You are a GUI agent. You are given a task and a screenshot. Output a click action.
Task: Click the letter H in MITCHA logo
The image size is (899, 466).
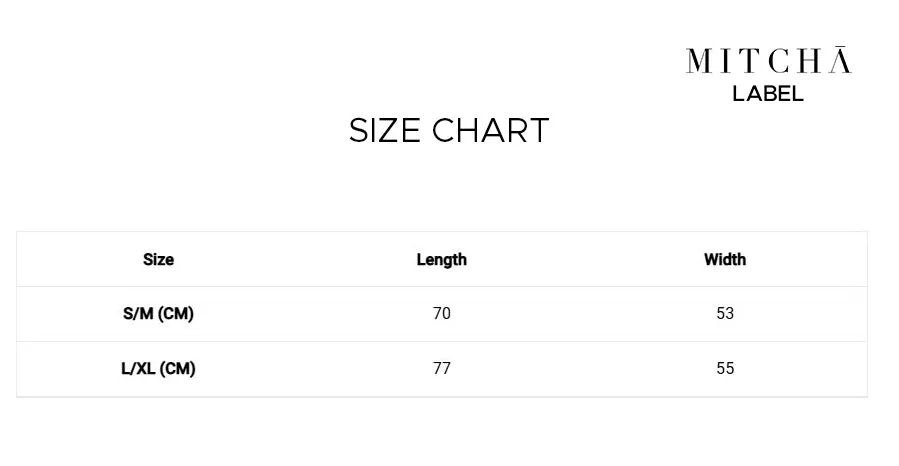809,60
